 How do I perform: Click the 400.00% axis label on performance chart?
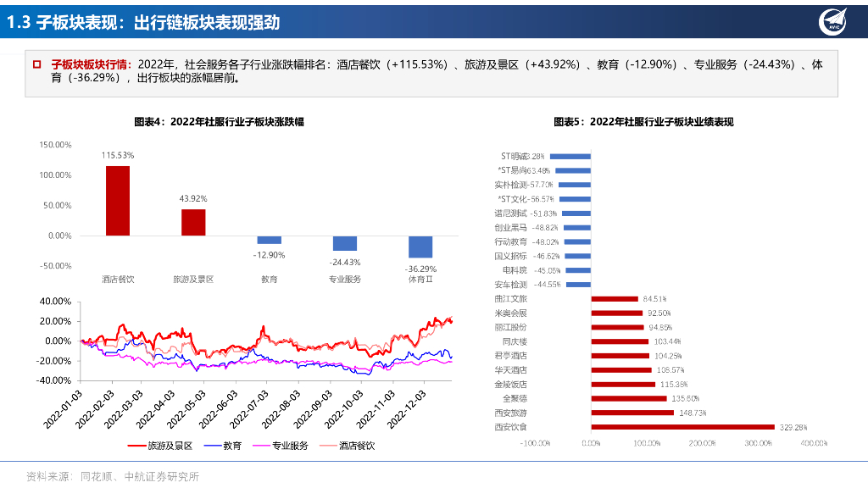(x=814, y=443)
